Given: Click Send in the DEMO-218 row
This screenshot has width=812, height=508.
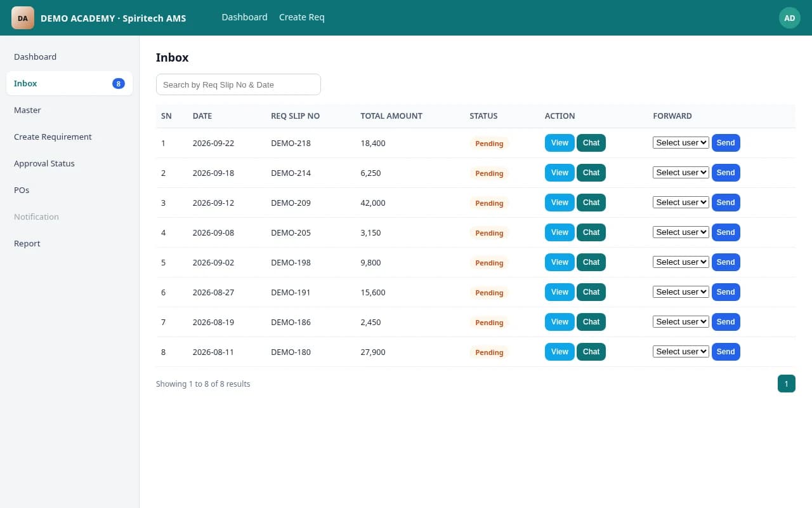Looking at the screenshot, I should 726,143.
